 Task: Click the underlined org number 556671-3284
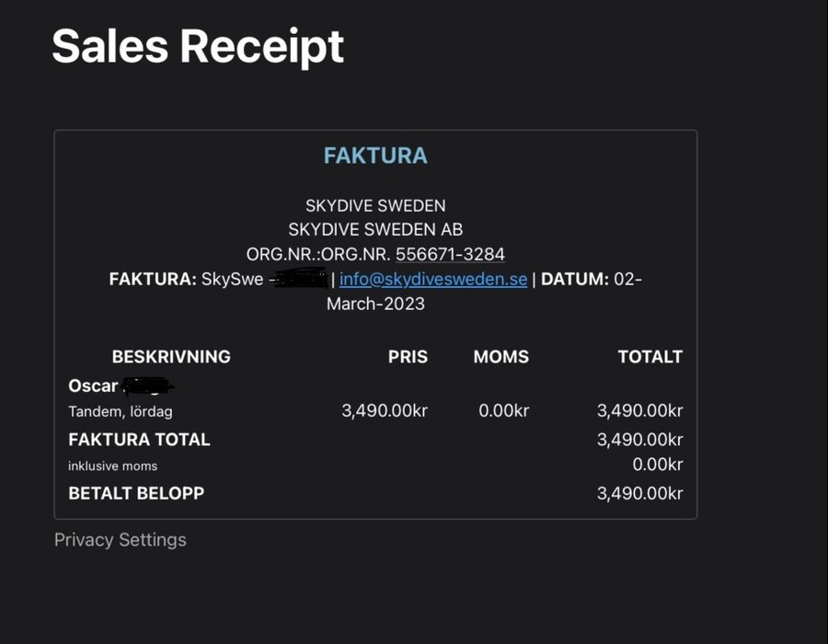(x=450, y=254)
